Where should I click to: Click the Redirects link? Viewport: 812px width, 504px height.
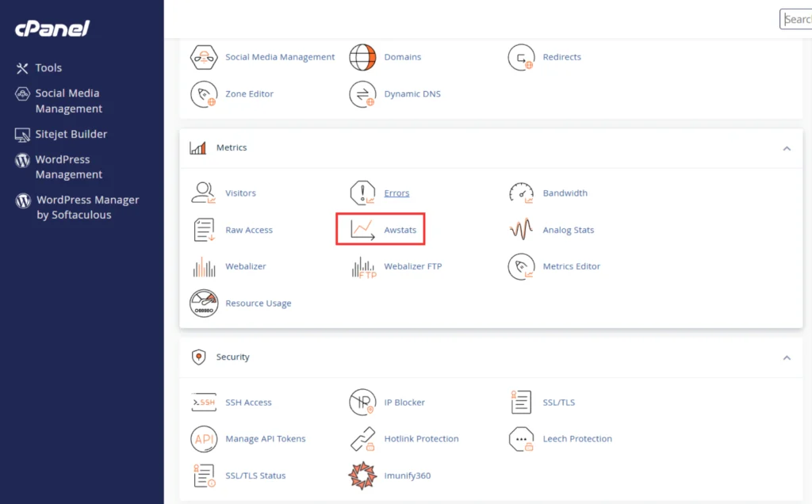click(561, 57)
